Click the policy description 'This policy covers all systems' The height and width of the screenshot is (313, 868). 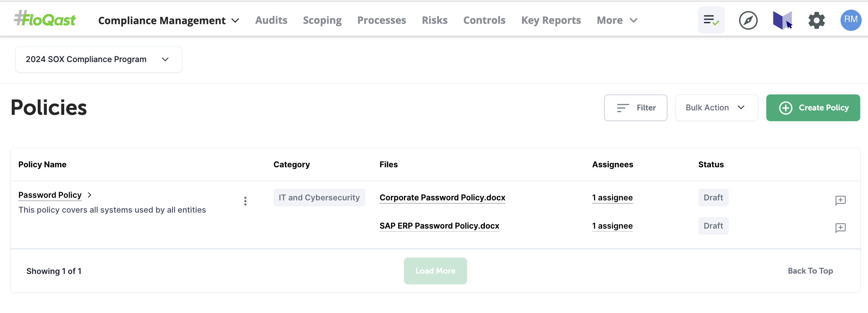click(112, 210)
